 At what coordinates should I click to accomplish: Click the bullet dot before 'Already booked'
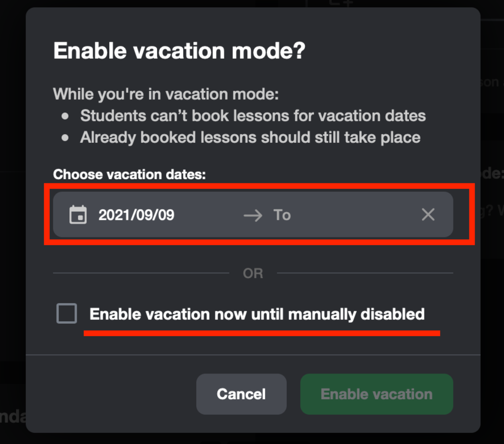[65, 138]
